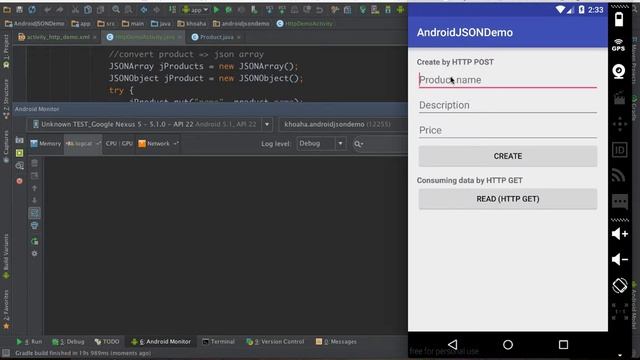Viewport: 640px width, 360px height.
Task: Click the emulator webcam icon
Action: click(619, 71)
